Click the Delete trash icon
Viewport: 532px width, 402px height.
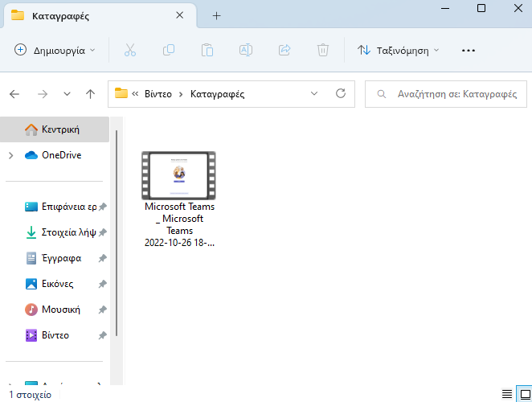(323, 50)
